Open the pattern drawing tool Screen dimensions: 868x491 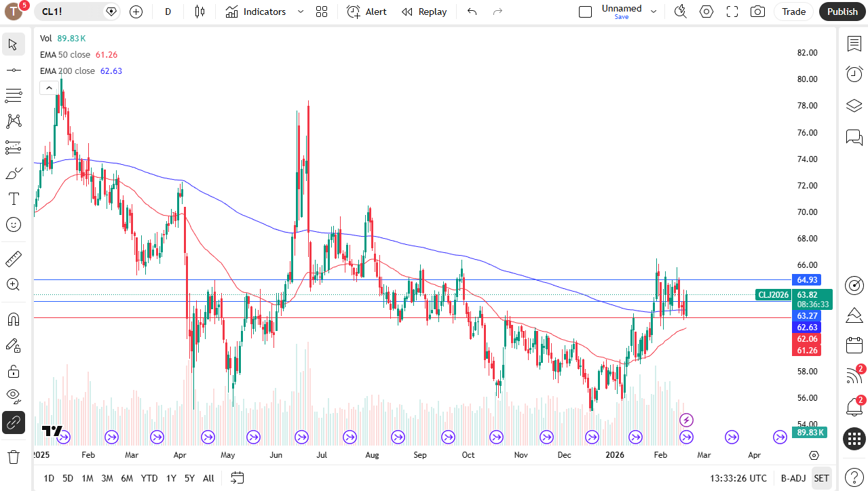(x=13, y=121)
